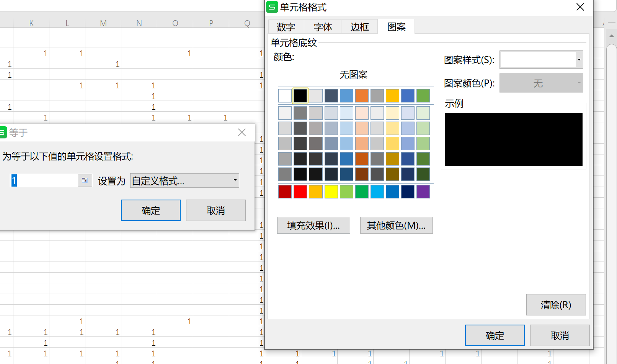The width and height of the screenshot is (617, 364).
Task: Pick the white swatch in the top color row
Action: point(285,96)
